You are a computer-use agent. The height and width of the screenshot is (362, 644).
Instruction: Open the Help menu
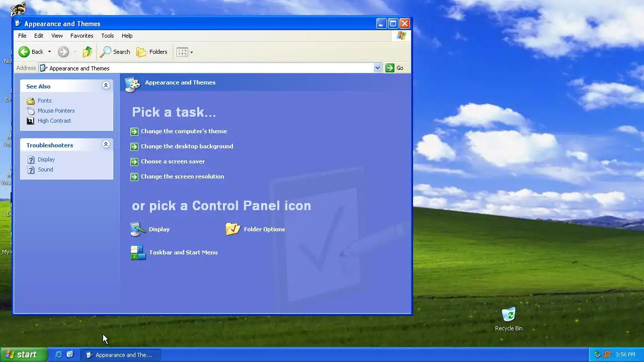pyautogui.click(x=127, y=36)
